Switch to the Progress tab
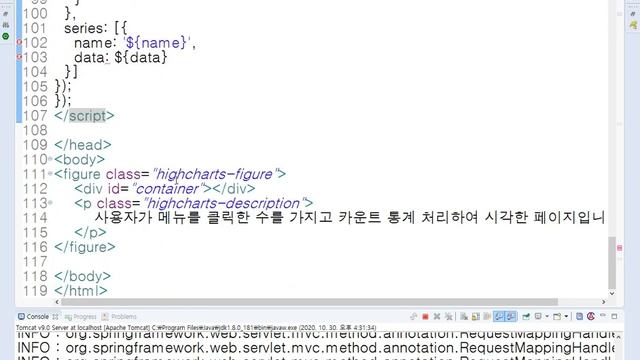This screenshot has width=640, height=360. click(x=80, y=317)
